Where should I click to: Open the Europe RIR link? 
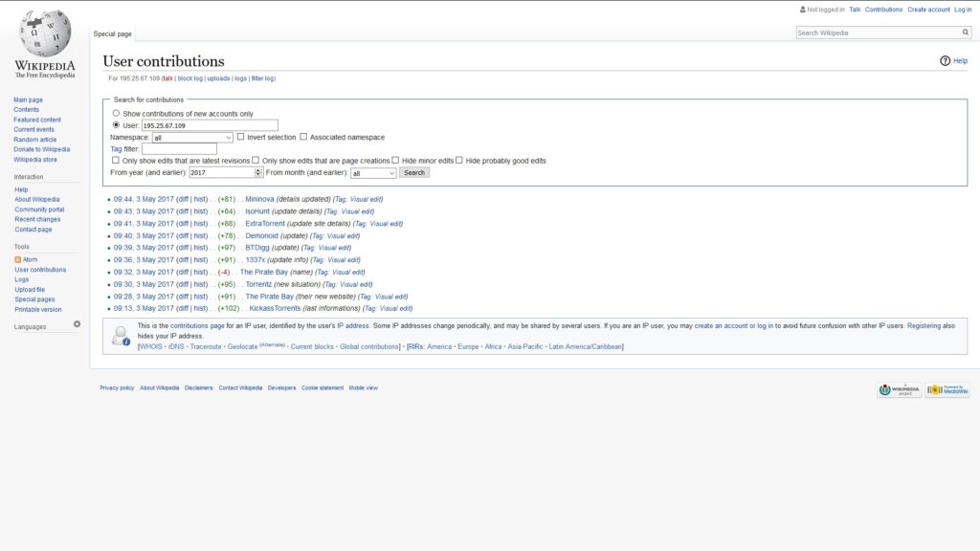(468, 346)
